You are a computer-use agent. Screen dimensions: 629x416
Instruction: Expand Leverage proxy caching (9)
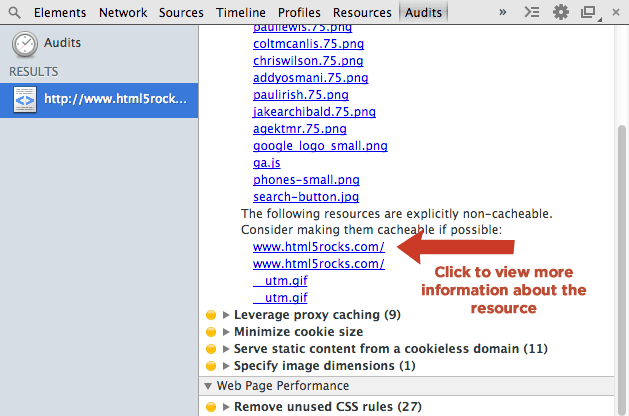click(226, 315)
